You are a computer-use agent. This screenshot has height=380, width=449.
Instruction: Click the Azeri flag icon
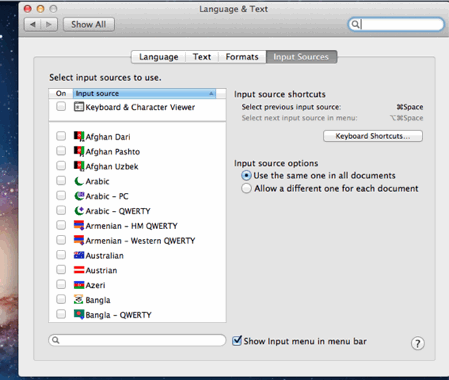pos(79,285)
